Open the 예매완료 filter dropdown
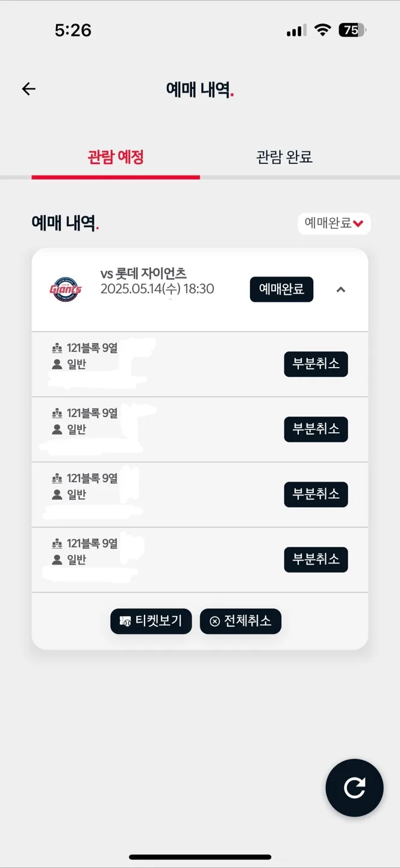Viewport: 400px width, 868px height. [x=334, y=223]
